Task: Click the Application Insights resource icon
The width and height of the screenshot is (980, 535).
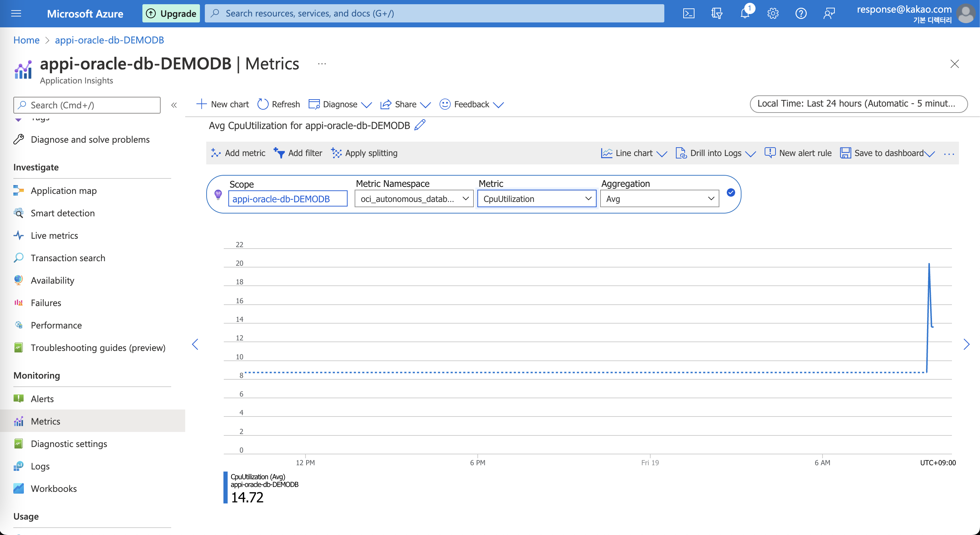Action: pos(23,70)
